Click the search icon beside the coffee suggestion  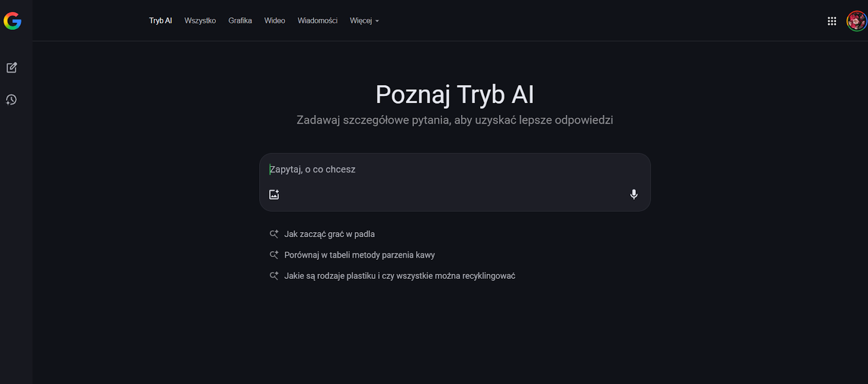point(274,255)
